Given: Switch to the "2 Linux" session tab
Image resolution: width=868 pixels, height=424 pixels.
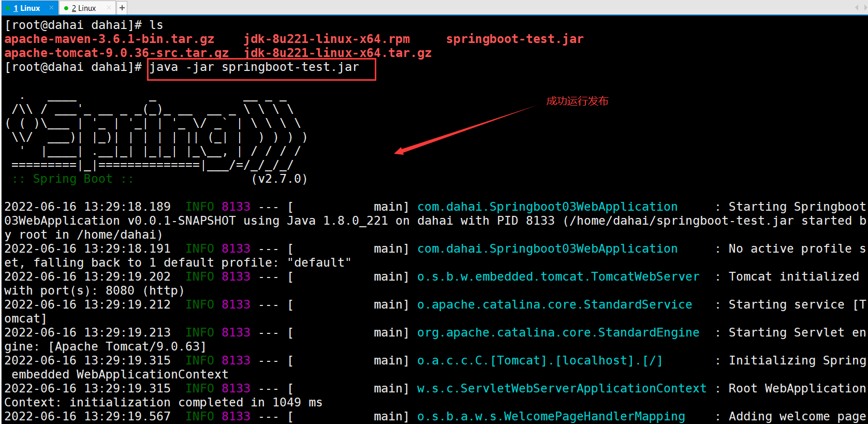Looking at the screenshot, I should 84,8.
